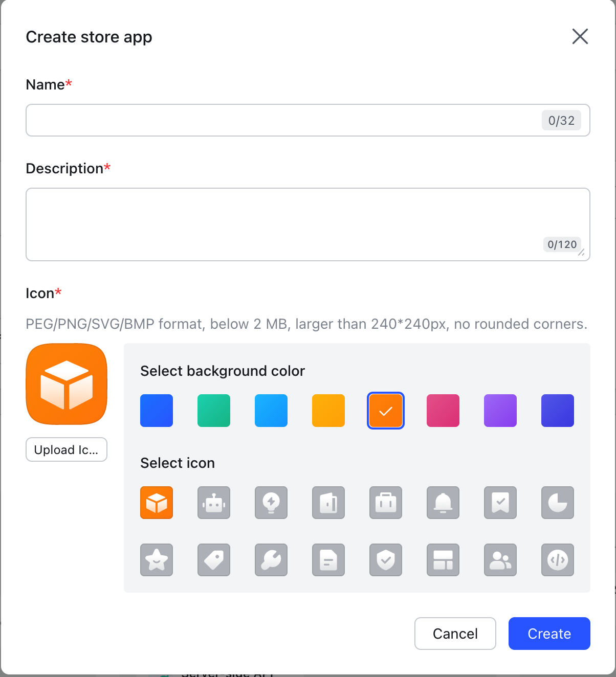Choose the lightbulb icon
The width and height of the screenshot is (616, 677).
(271, 503)
